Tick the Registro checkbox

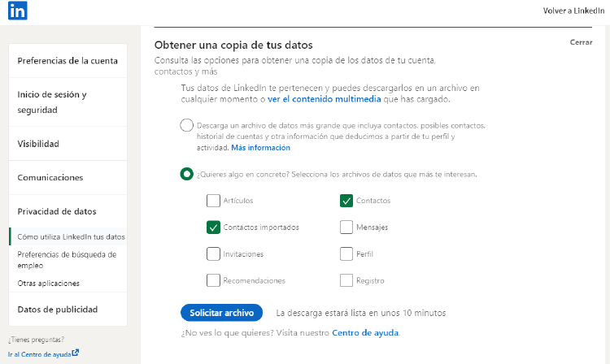[346, 280]
